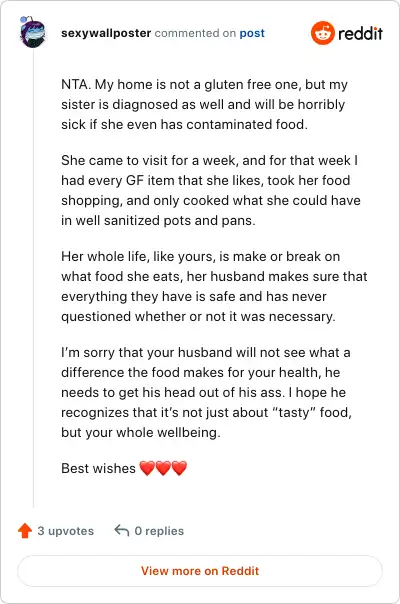Open the blue "post" link
The image size is (400, 604).
[x=252, y=34]
